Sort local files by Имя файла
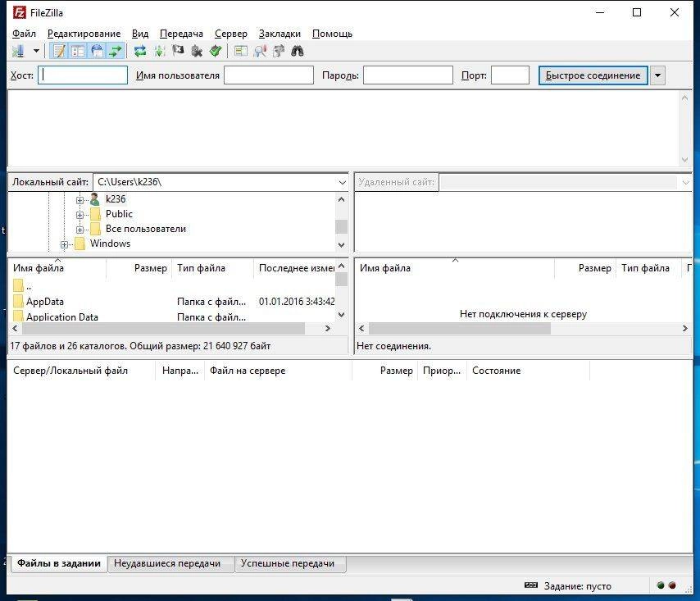 (x=57, y=268)
